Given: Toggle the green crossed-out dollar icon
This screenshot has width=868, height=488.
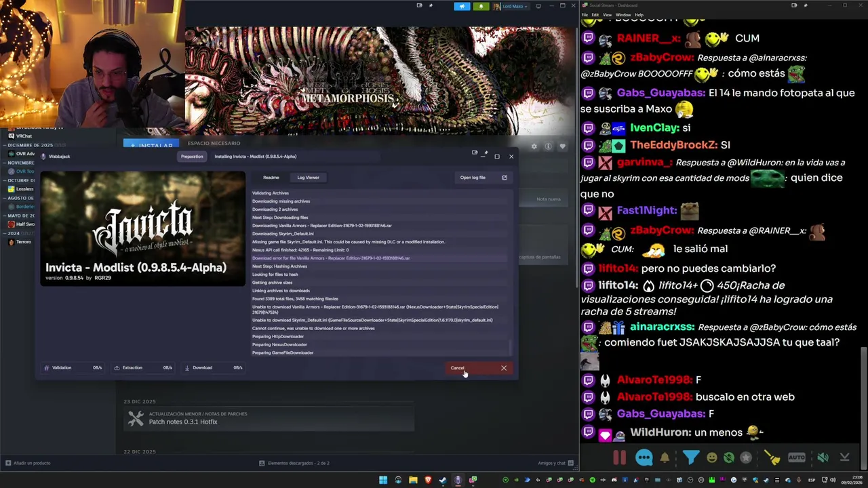Looking at the screenshot, I should (728, 457).
